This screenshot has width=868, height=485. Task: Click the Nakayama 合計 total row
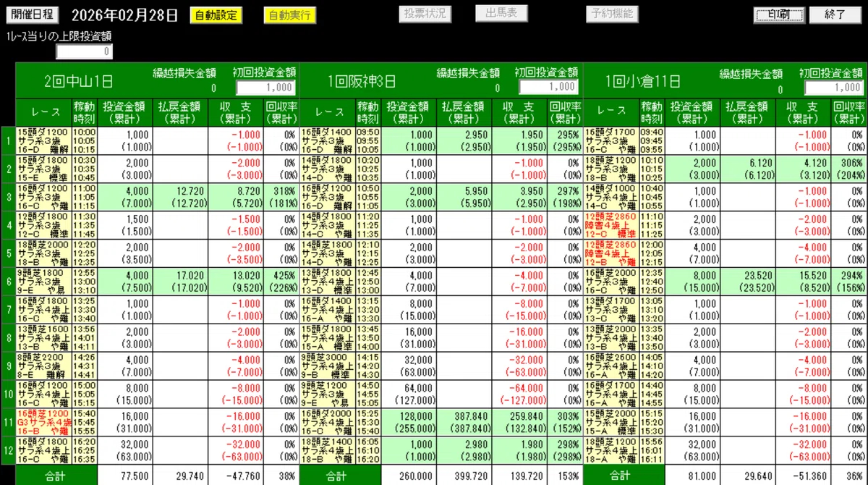(56, 476)
